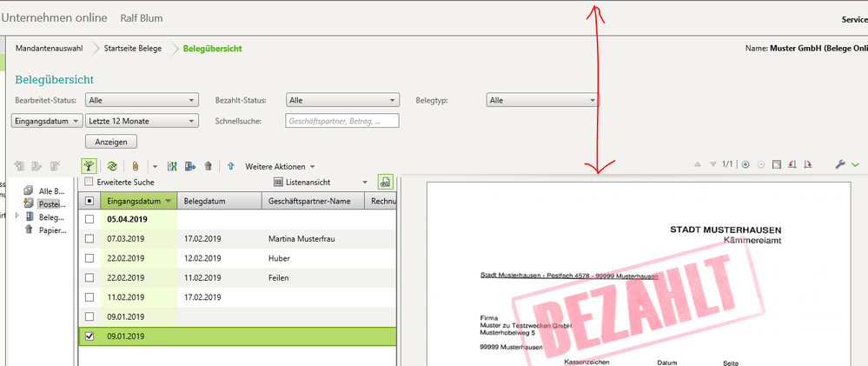Enable the Erweiterte Suche checkbox
The width and height of the screenshot is (868, 366).
89,182
